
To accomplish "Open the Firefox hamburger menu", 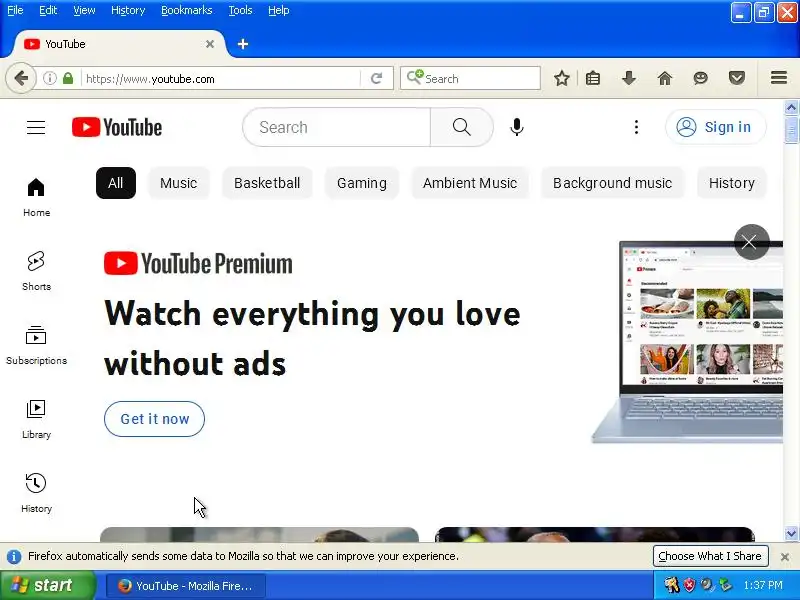I will tap(779, 78).
